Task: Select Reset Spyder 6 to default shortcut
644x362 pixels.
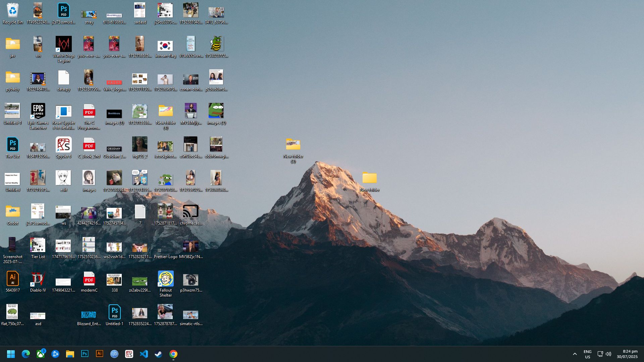Action: click(64, 116)
